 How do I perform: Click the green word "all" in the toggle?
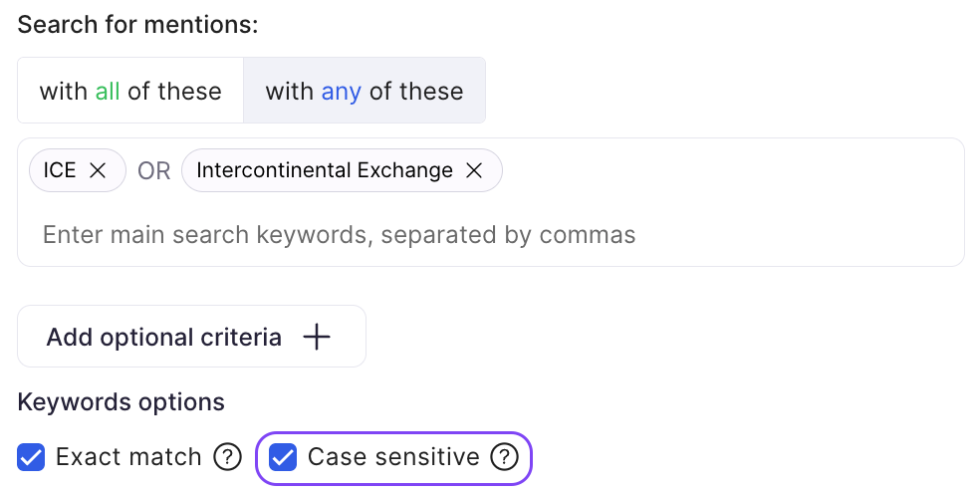[x=108, y=91]
